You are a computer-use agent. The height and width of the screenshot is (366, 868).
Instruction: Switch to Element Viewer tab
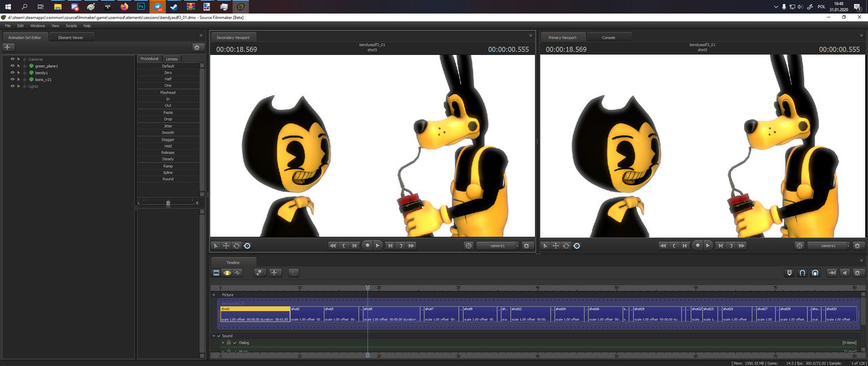pyautogui.click(x=71, y=37)
